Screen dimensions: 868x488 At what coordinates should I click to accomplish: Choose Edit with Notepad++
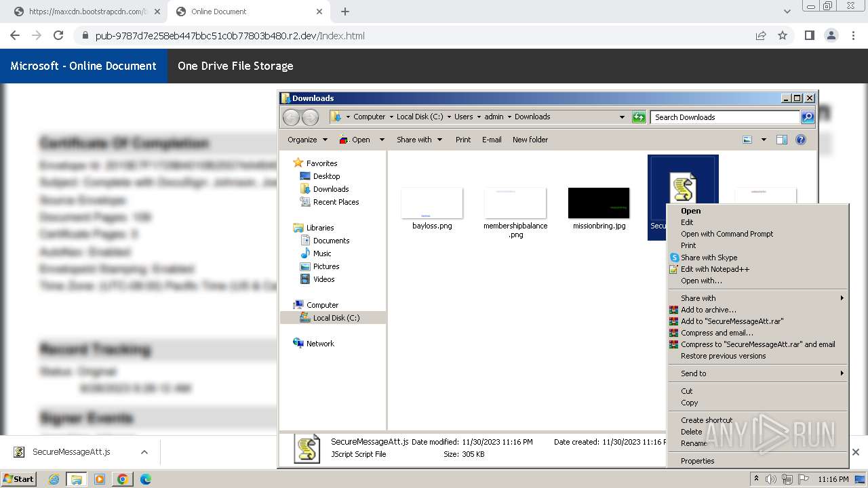pos(758,269)
